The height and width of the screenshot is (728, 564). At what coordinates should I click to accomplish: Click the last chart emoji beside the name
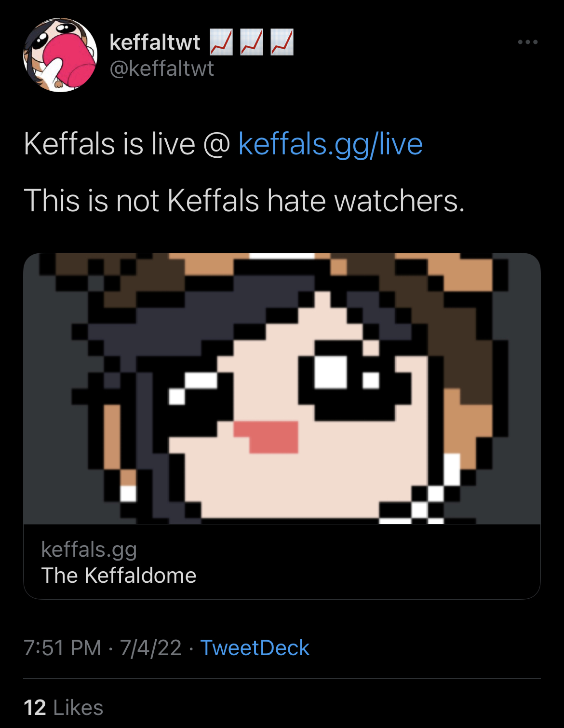(282, 42)
